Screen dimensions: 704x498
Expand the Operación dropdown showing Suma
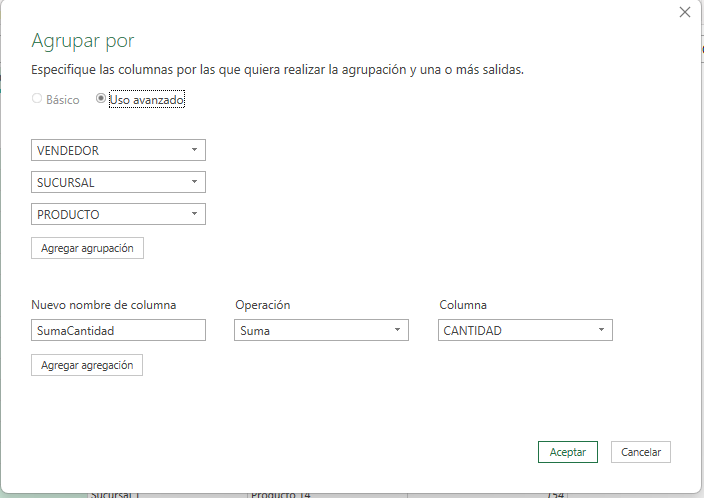(x=321, y=330)
